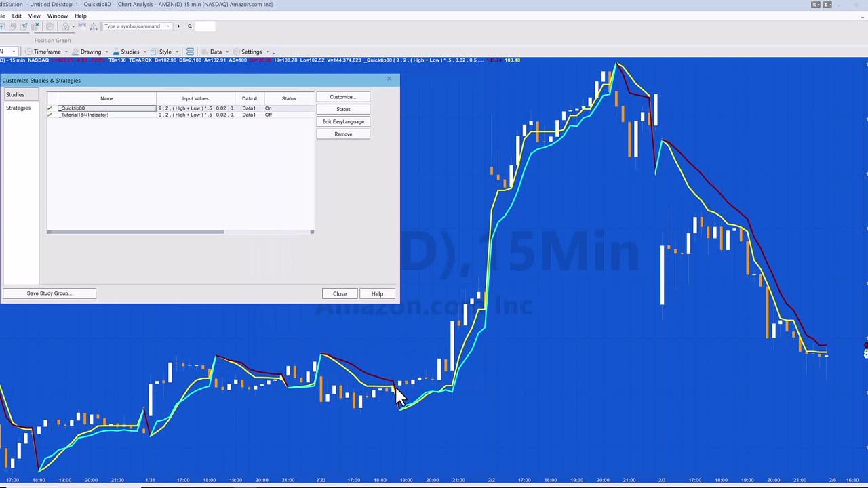868x488 pixels.
Task: Expand the chart toolbar overflow arrow
Action: pyautogui.click(x=273, y=53)
